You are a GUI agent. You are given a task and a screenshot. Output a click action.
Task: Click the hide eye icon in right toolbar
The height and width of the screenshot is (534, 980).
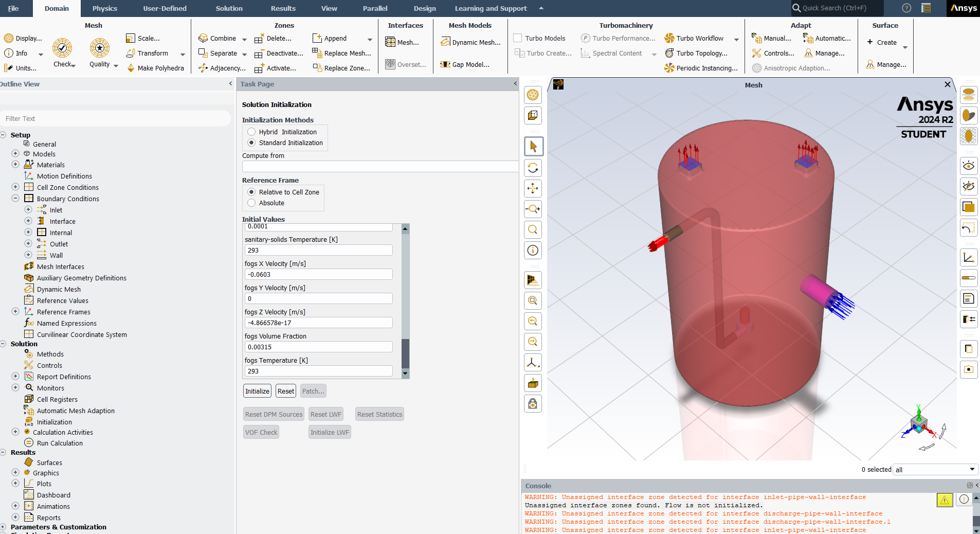click(x=969, y=186)
